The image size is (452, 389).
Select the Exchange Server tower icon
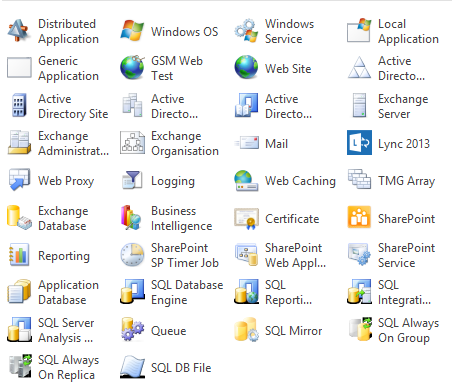click(x=359, y=106)
